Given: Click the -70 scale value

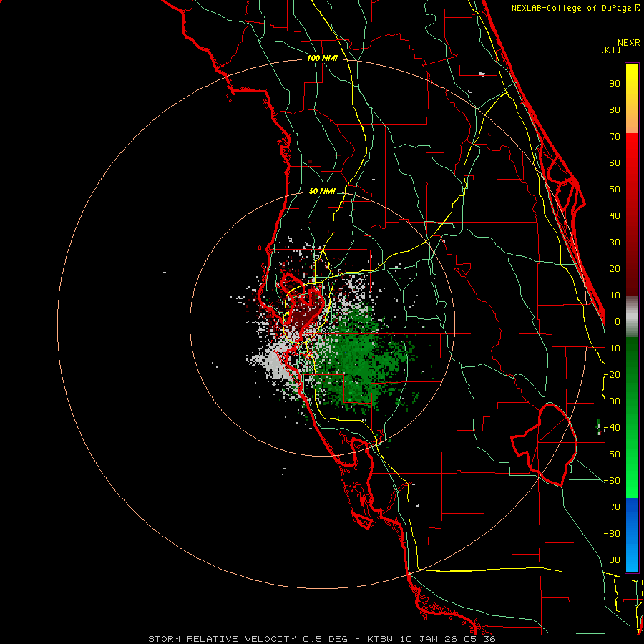Looking at the screenshot, I should click(x=612, y=507).
